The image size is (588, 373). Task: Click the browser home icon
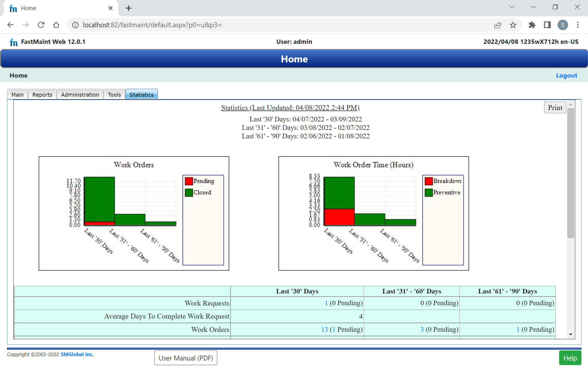[x=56, y=25]
